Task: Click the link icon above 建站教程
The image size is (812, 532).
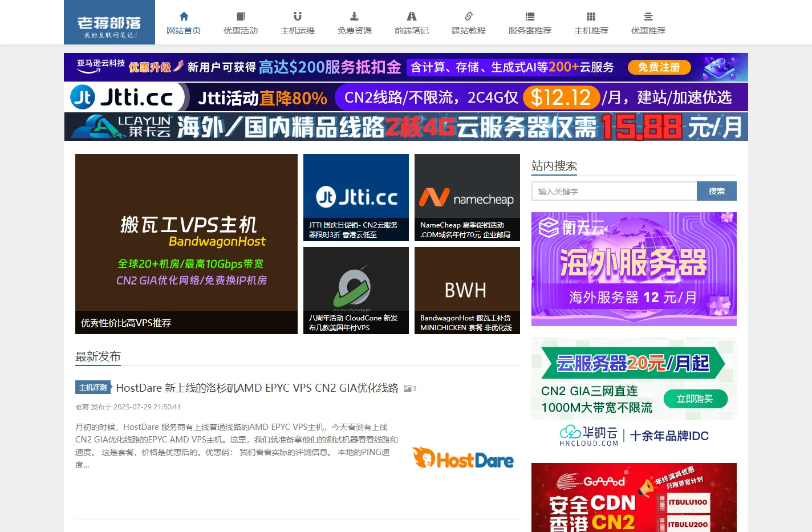Action: point(469,17)
